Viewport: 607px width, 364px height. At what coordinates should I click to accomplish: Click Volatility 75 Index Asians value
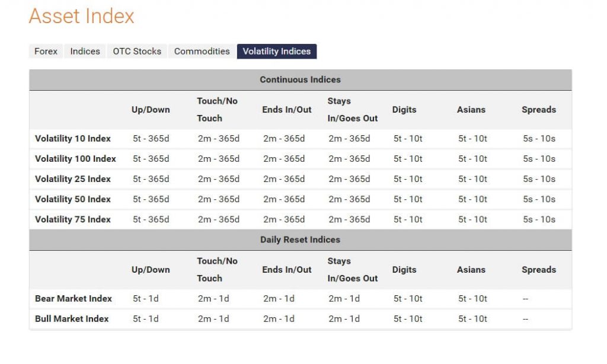(x=472, y=219)
